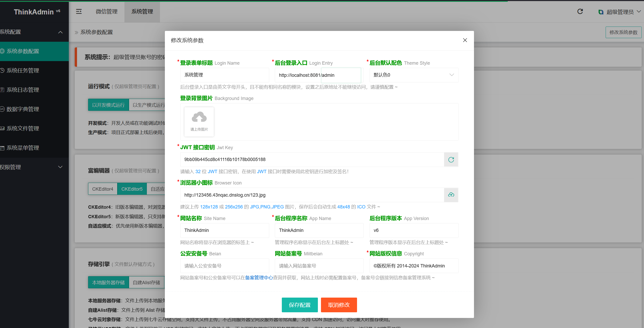
Task: Click the refresh icon in top bar
Action: [x=580, y=12]
